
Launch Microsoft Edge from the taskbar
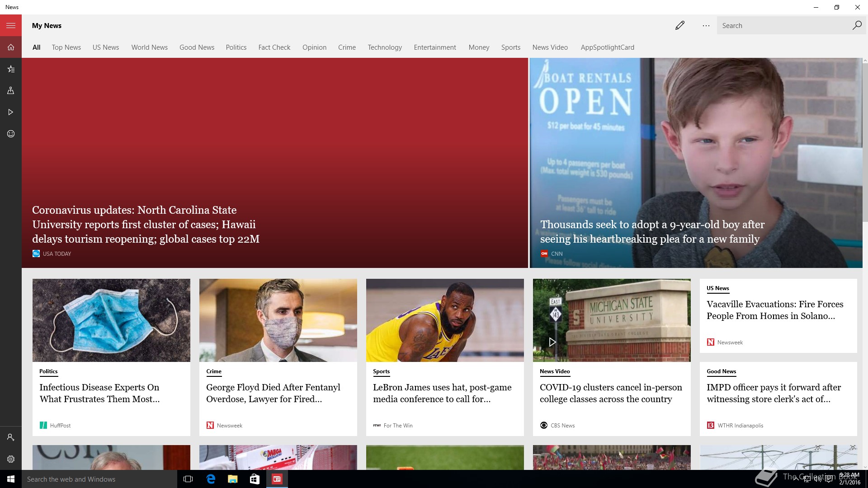(x=211, y=479)
